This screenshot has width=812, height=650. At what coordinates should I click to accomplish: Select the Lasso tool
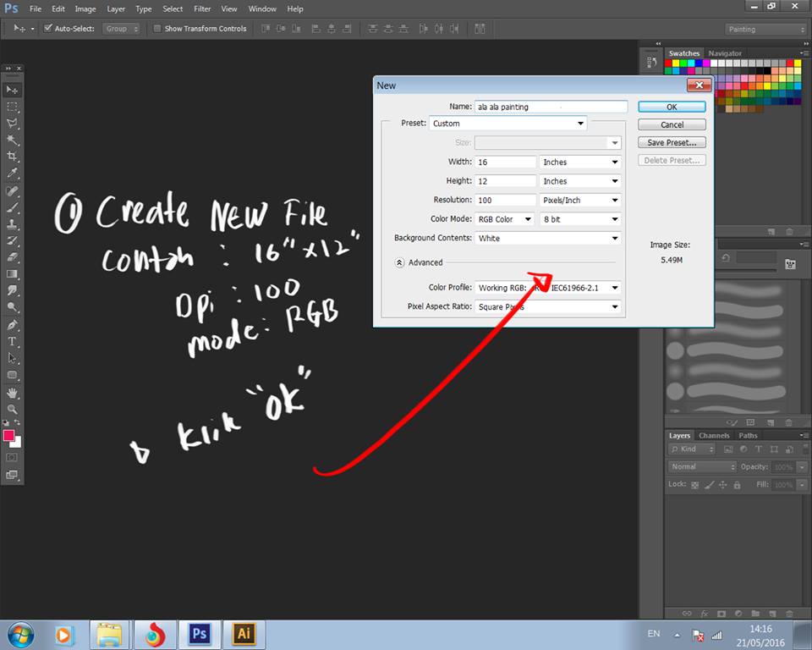pos(12,124)
